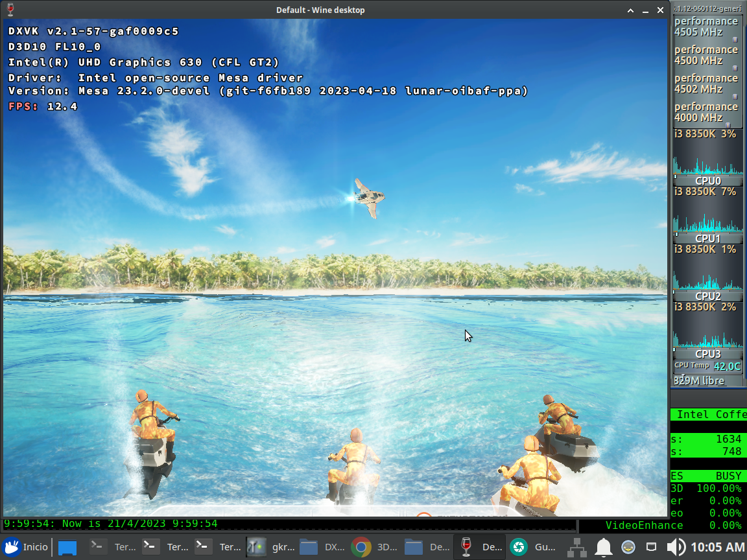Click the 10:05 AM clock
The height and width of the screenshot is (560, 747).
click(x=717, y=547)
